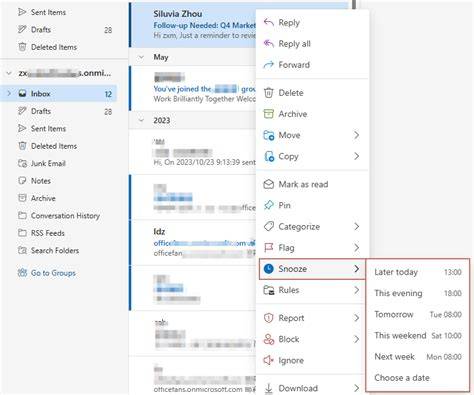Collapse the May email group chevron
474x395 pixels.
pyautogui.click(x=141, y=57)
